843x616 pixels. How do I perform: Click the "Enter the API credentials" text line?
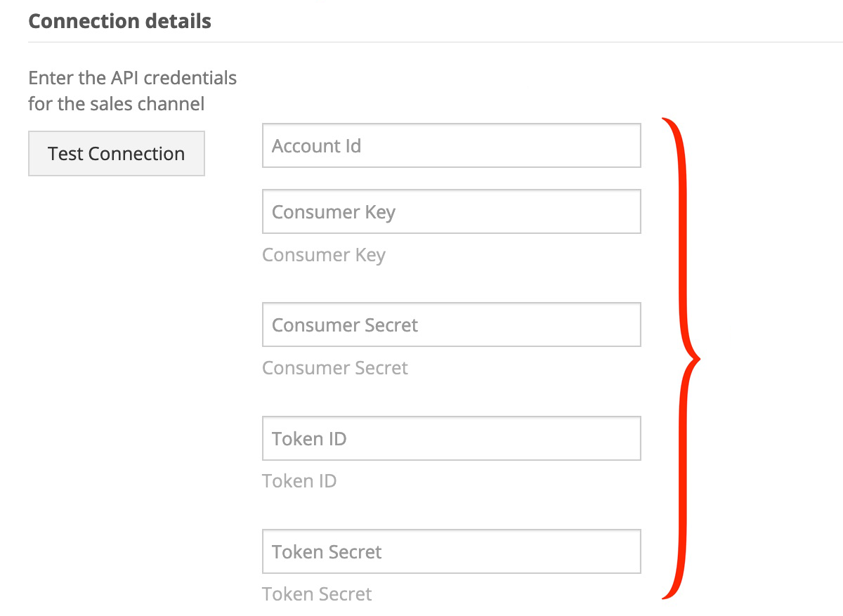132,77
